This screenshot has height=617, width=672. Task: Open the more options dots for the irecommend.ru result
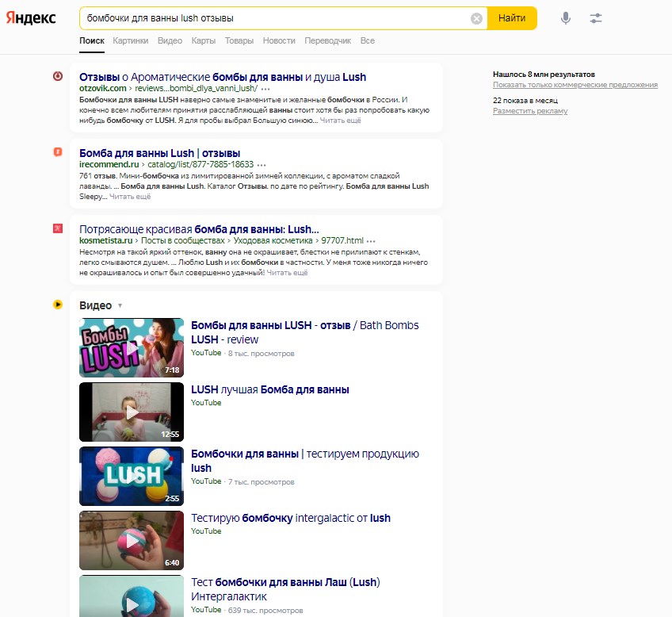[x=262, y=165]
